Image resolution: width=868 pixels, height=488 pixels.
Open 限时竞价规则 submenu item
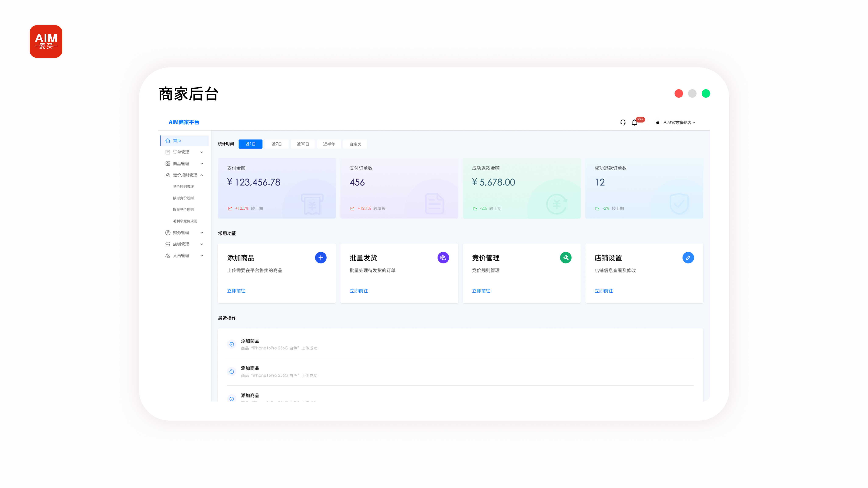[x=183, y=198]
